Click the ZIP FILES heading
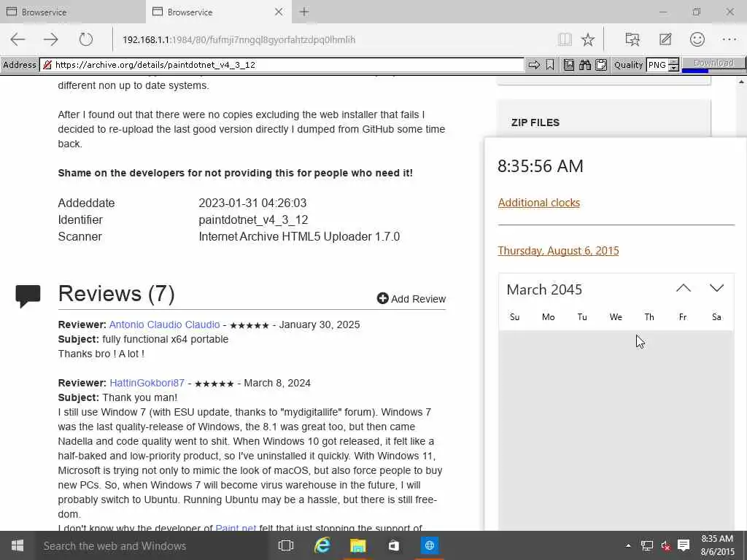This screenshot has height=560, width=747. pyautogui.click(x=535, y=122)
